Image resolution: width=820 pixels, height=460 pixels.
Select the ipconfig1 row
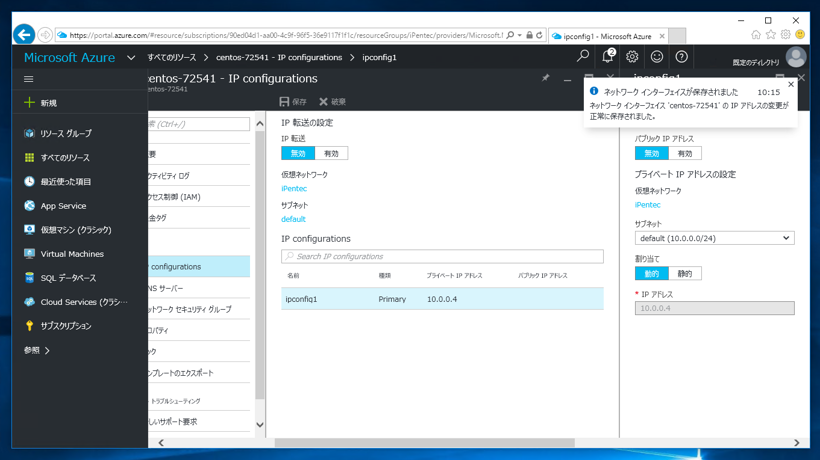tap(442, 299)
